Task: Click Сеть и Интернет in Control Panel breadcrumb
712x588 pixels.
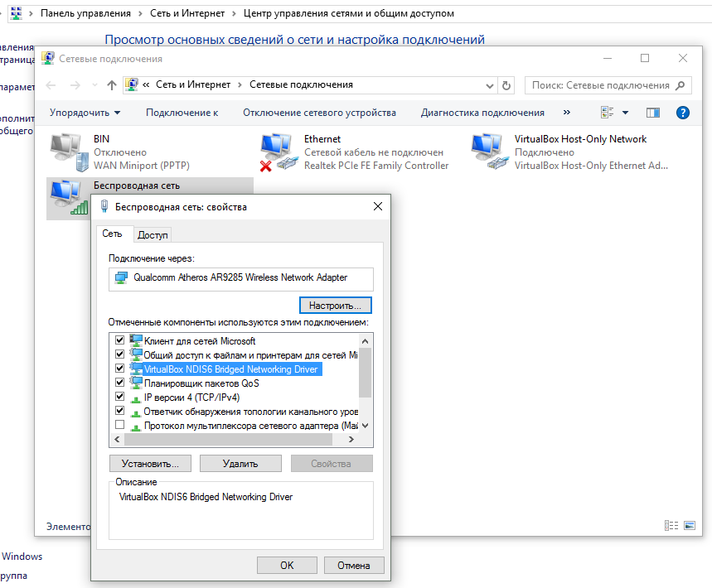Action: 187,13
